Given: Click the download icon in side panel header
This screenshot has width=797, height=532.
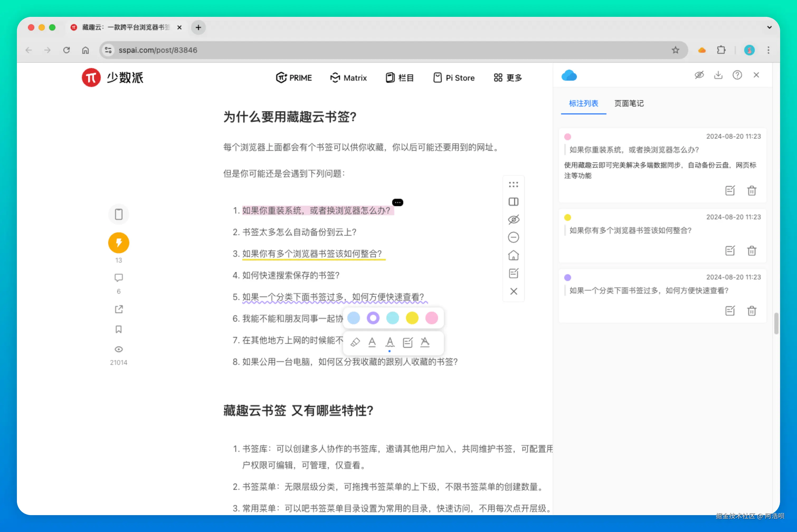Looking at the screenshot, I should (718, 75).
